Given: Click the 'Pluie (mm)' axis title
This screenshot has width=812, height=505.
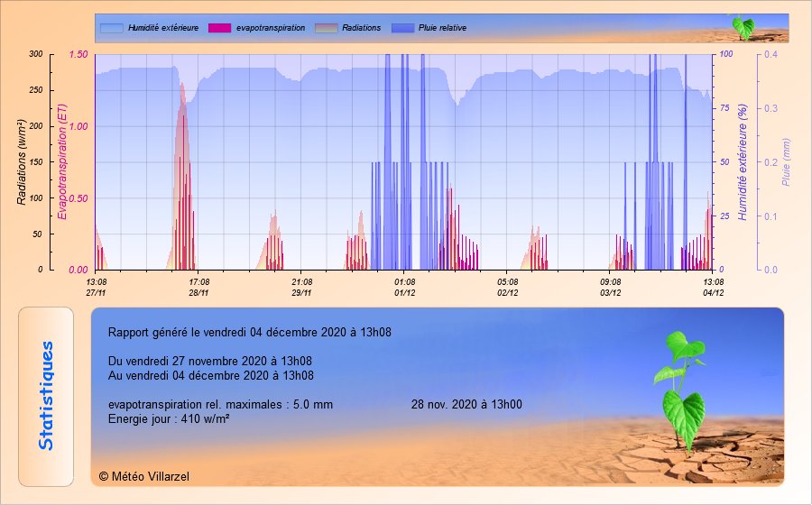Looking at the screenshot, I should click(x=786, y=162).
